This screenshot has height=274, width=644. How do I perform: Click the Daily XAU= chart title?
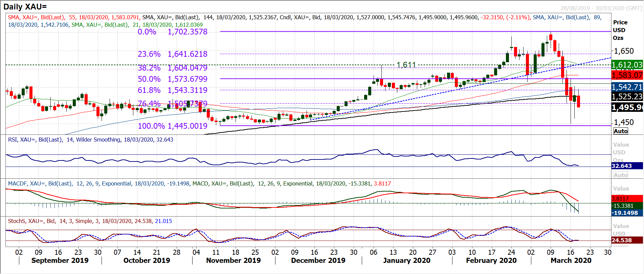coord(25,6)
